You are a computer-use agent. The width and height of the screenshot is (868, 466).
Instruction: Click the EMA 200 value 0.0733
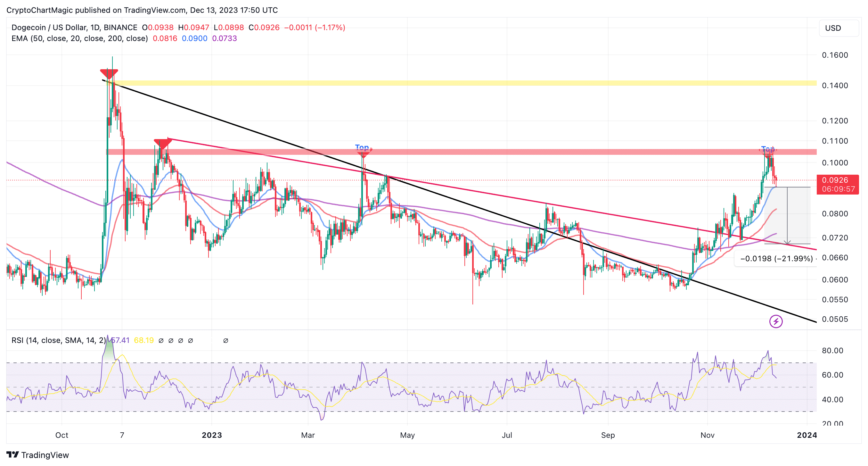pos(225,38)
